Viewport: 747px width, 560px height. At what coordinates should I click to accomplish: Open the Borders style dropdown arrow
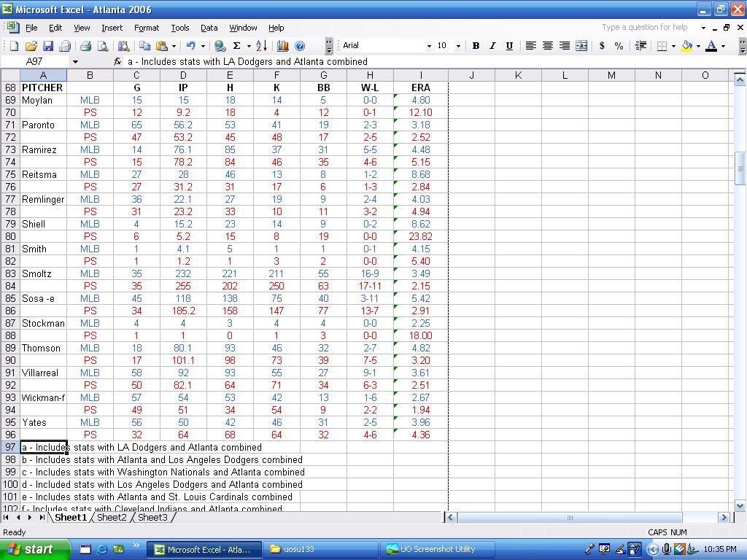tap(673, 46)
